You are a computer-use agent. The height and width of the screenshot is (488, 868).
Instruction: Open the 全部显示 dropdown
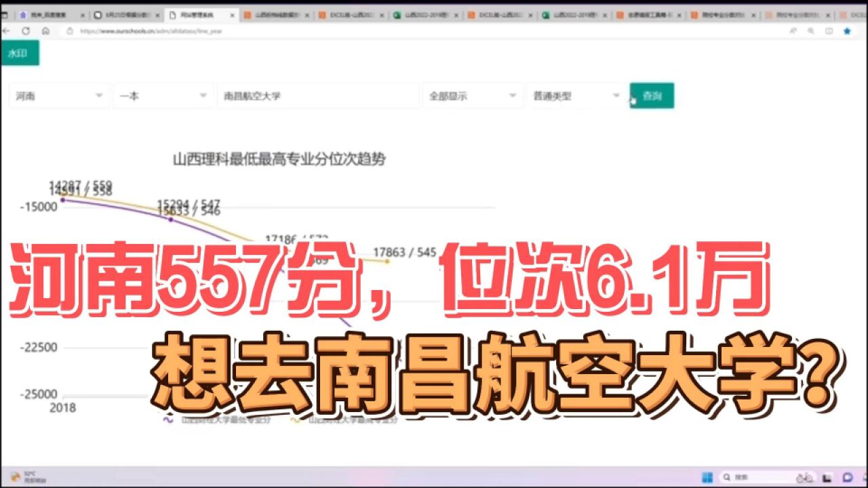[473, 96]
